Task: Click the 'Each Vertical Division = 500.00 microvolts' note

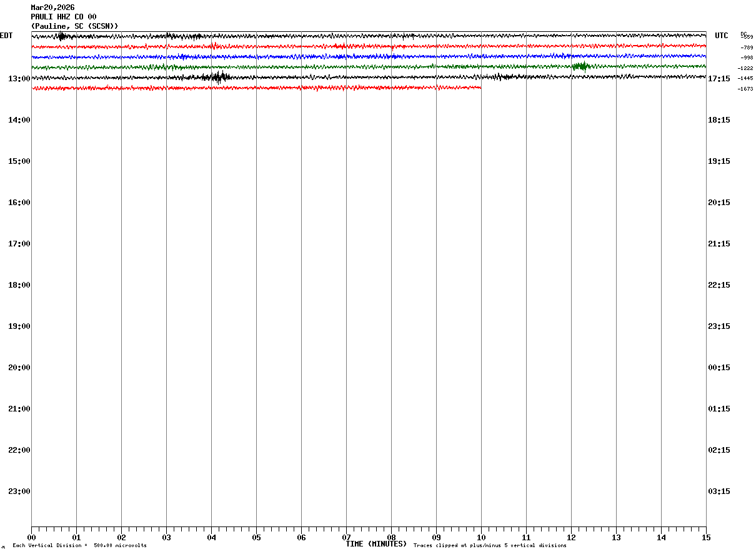Action: coord(79,546)
